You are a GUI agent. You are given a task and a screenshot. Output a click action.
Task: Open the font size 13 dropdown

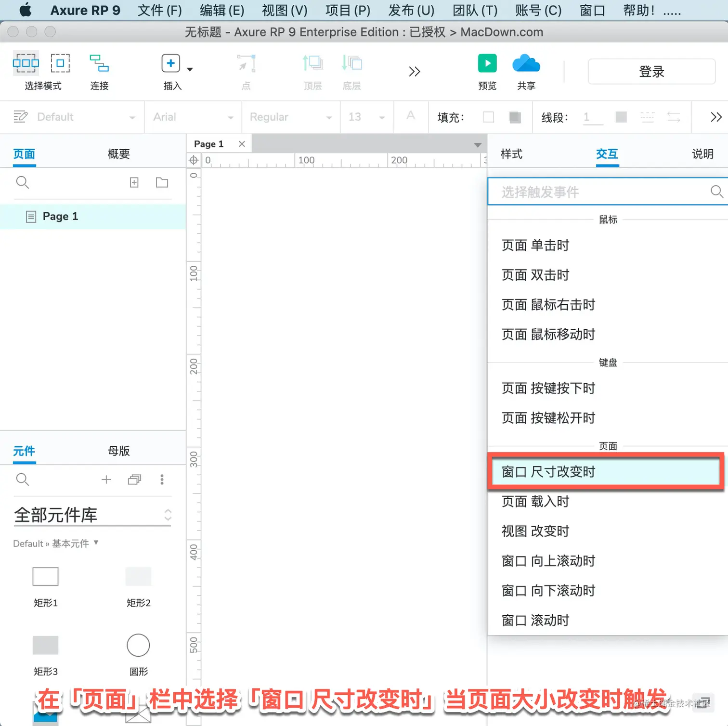point(367,117)
